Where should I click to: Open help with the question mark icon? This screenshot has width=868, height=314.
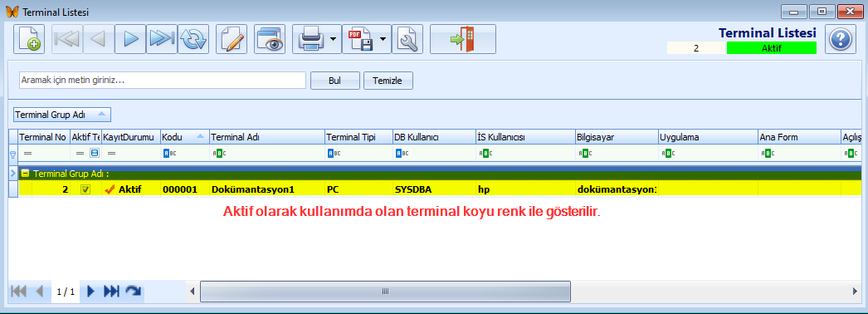pyautogui.click(x=841, y=39)
